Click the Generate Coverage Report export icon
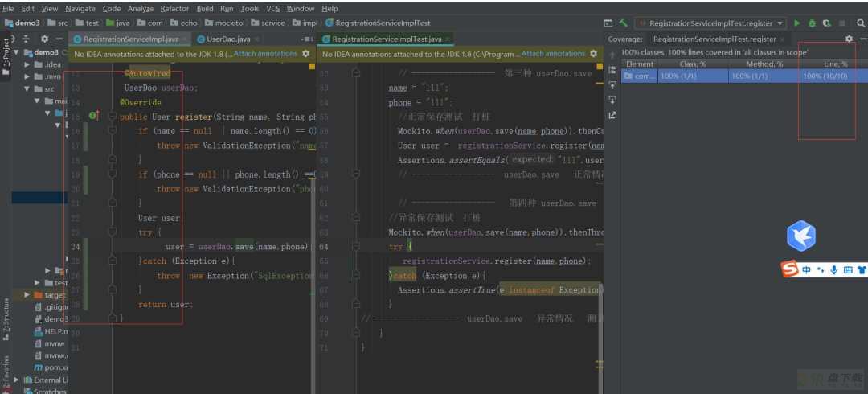This screenshot has width=868, height=394. click(612, 115)
